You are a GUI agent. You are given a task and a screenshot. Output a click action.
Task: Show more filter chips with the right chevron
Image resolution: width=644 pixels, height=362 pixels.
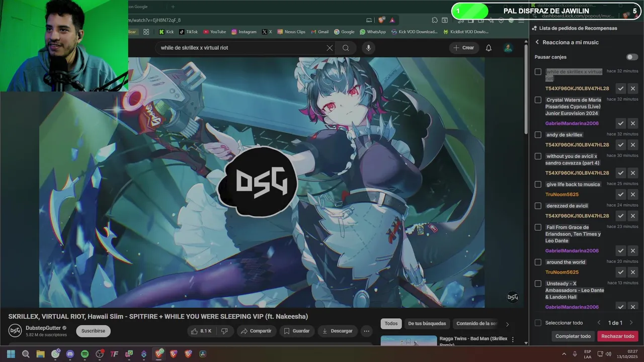507,324
